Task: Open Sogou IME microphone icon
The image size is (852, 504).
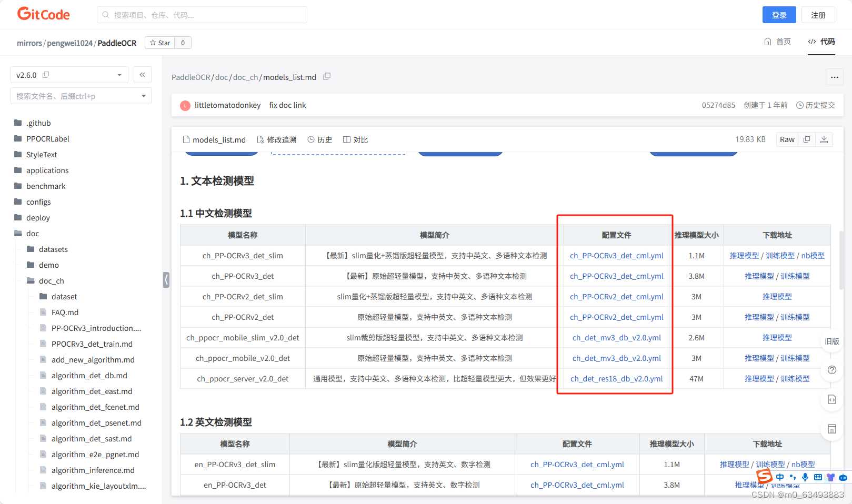Action: (x=805, y=477)
